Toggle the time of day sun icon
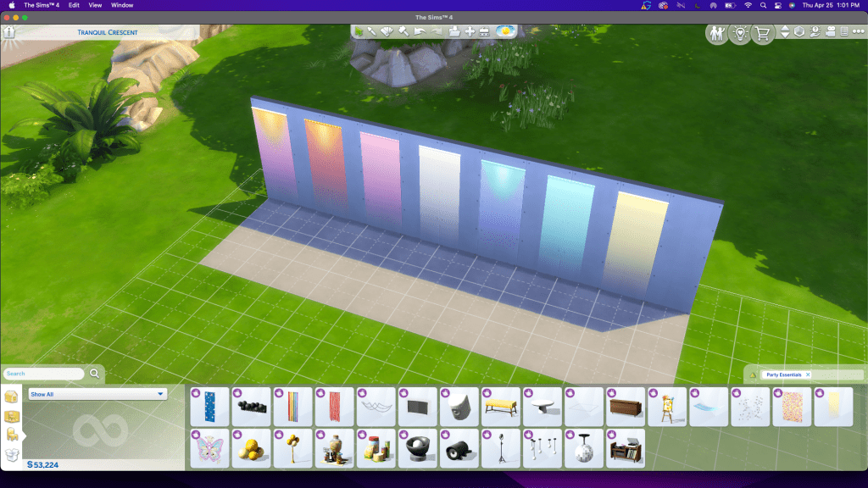Screen dimensions: 868x488 point(507,32)
